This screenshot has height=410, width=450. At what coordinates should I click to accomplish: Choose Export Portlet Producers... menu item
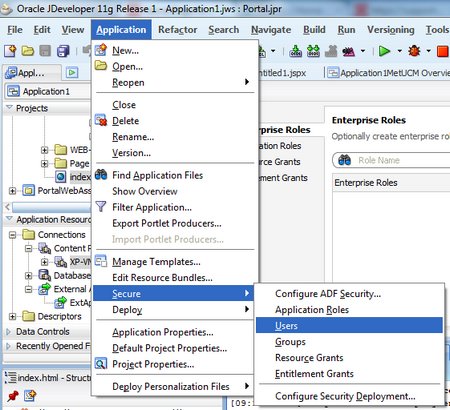pos(173,223)
